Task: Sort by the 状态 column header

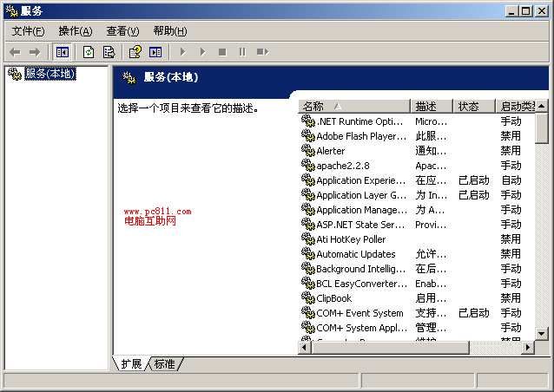Action: click(474, 106)
